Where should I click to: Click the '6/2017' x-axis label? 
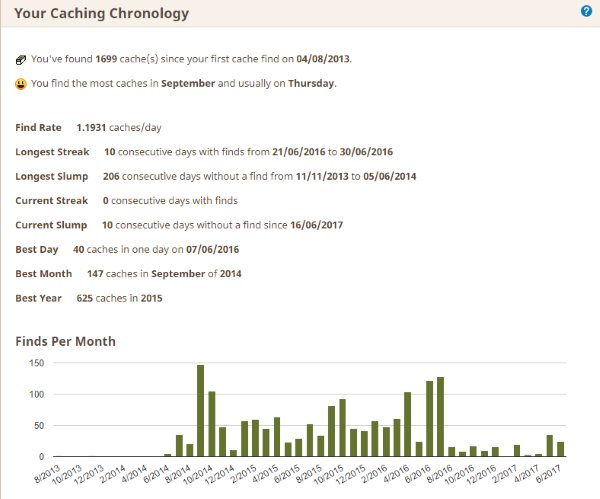point(548,474)
